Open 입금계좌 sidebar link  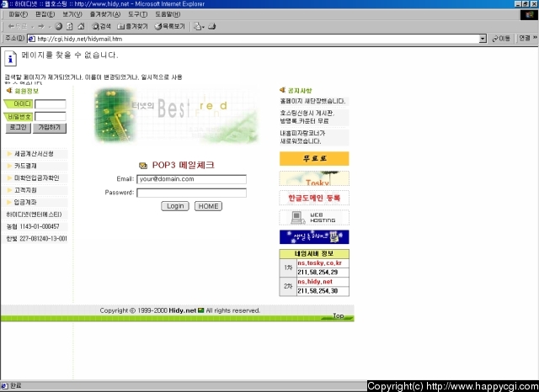click(x=25, y=202)
